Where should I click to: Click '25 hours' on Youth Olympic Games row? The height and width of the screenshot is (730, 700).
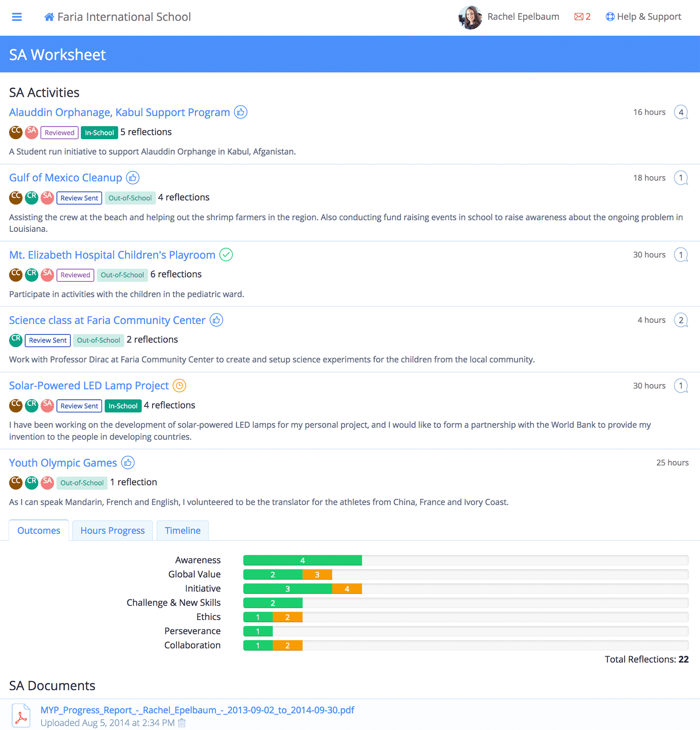click(x=672, y=463)
